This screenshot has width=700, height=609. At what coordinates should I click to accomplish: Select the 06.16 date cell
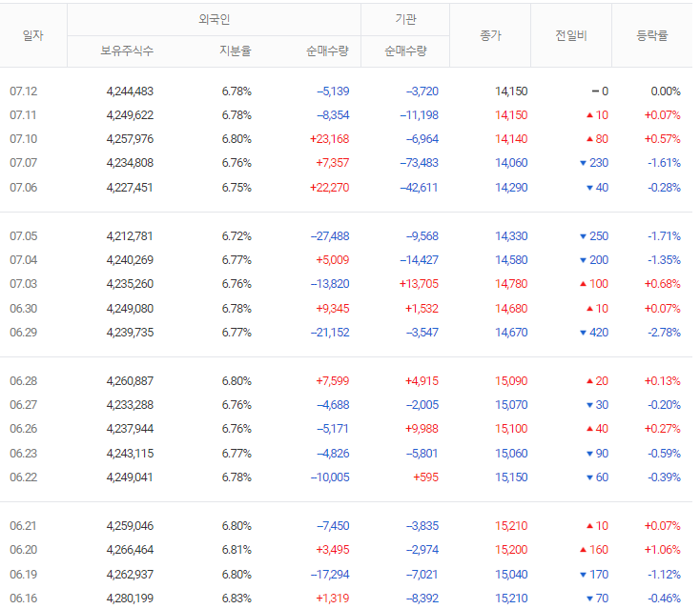pyautogui.click(x=23, y=599)
